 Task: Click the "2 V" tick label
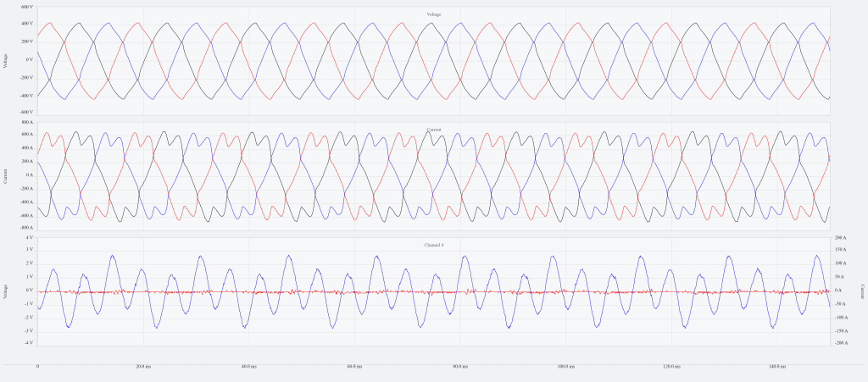pyautogui.click(x=30, y=263)
